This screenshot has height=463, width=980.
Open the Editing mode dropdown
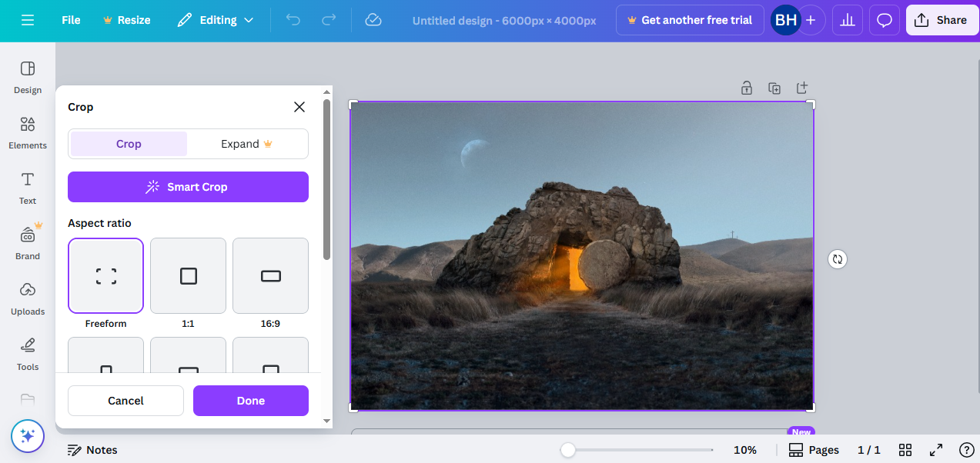point(216,20)
